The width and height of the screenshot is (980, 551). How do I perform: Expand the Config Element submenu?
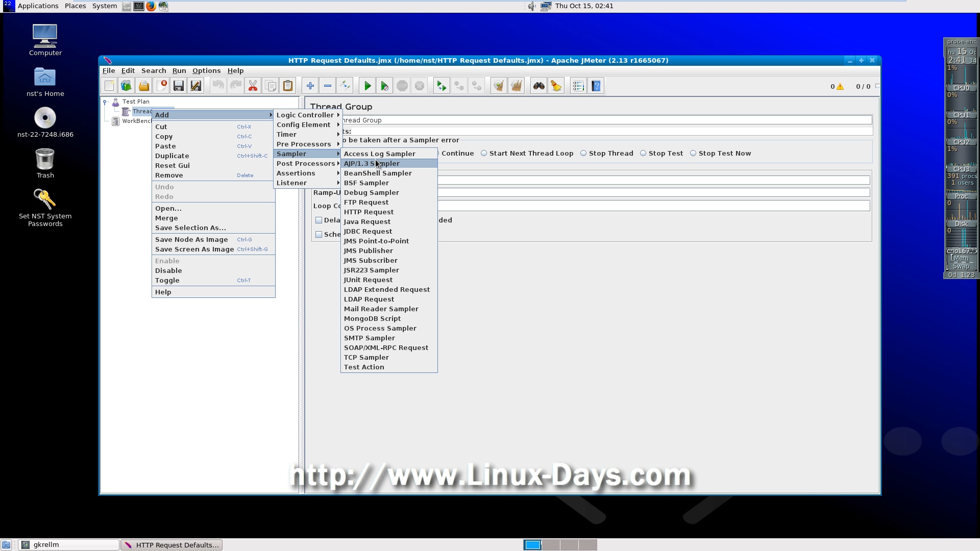[308, 125]
